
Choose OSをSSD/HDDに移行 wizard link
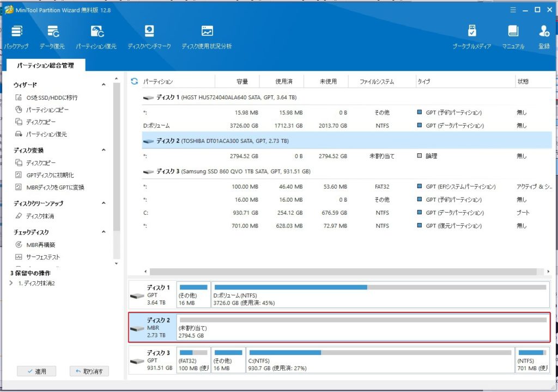pos(51,98)
